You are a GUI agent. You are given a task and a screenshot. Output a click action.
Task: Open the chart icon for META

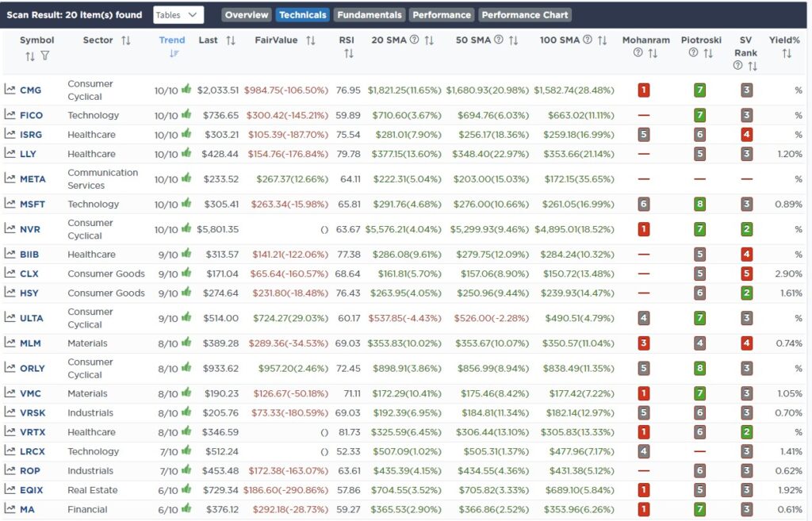coord(10,178)
